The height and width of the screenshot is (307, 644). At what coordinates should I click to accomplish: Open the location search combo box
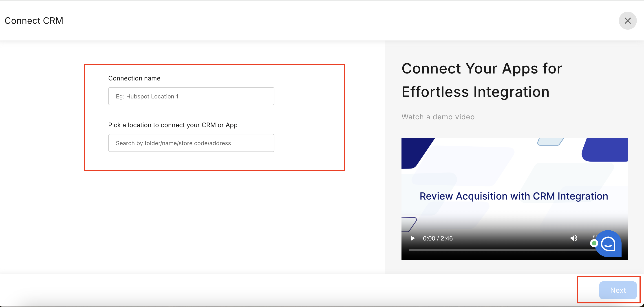coord(191,143)
